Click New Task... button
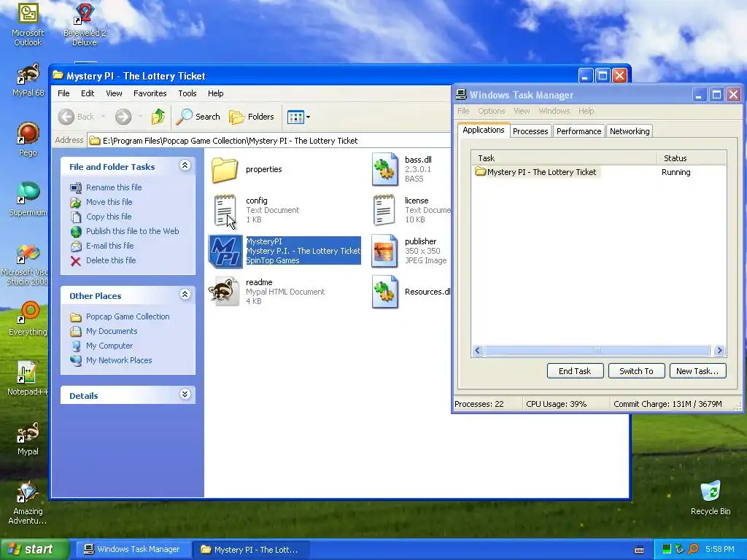This screenshot has width=747, height=560. click(697, 371)
